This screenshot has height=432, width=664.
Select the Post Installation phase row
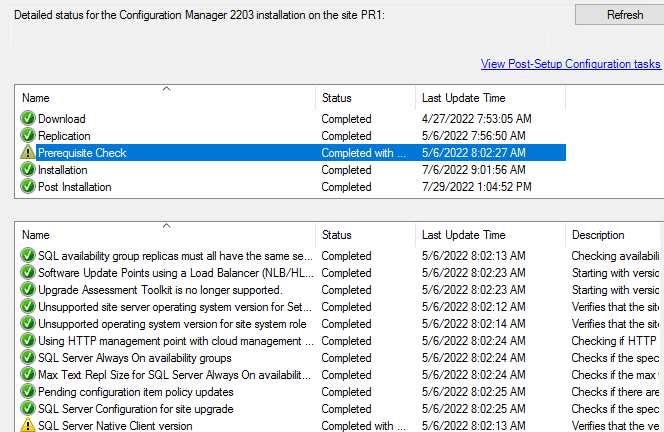point(293,186)
